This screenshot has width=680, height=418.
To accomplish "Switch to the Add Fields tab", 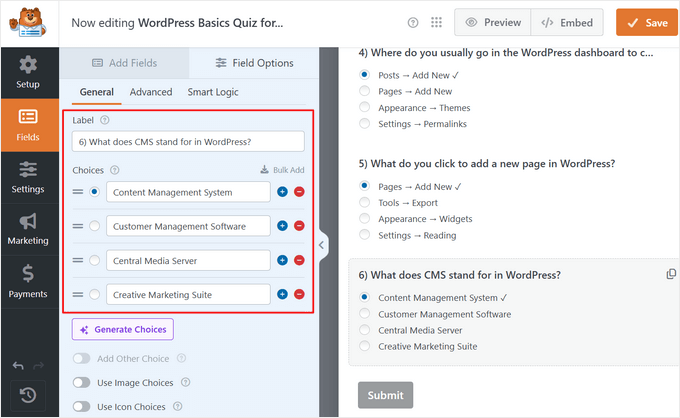I will 124,63.
